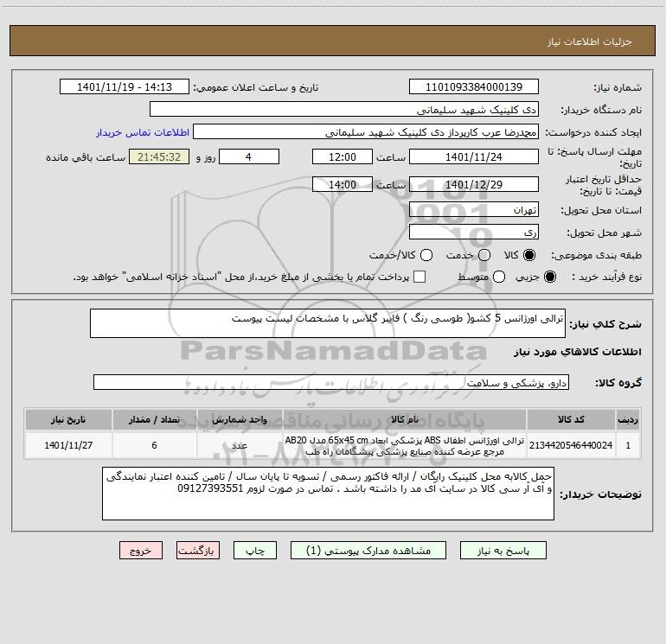This screenshot has width=666, height=644.
Task: Click the response deadline date 1401/11/24
Action: click(474, 156)
